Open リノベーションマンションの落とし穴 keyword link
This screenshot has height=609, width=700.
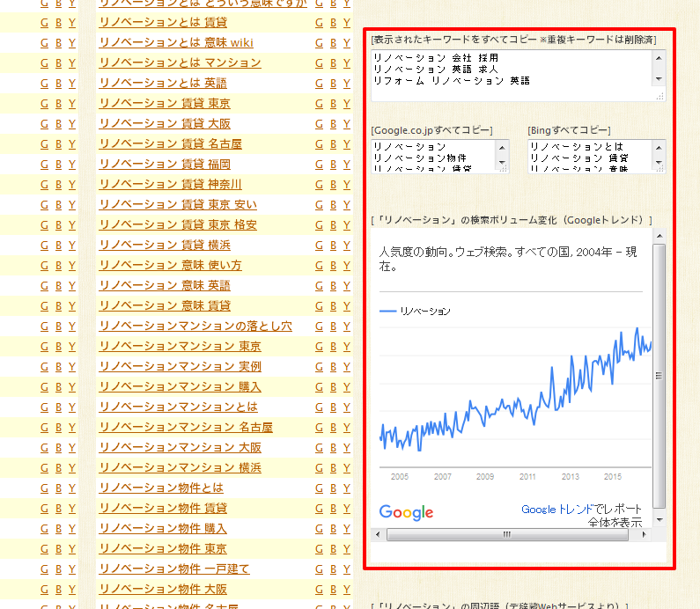pyautogui.click(x=195, y=327)
